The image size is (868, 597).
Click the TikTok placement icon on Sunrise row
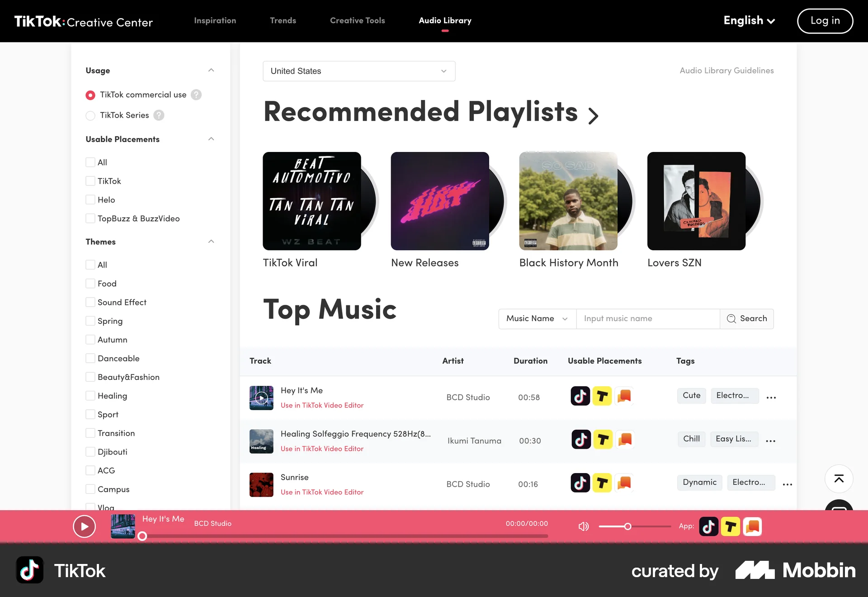tap(580, 483)
